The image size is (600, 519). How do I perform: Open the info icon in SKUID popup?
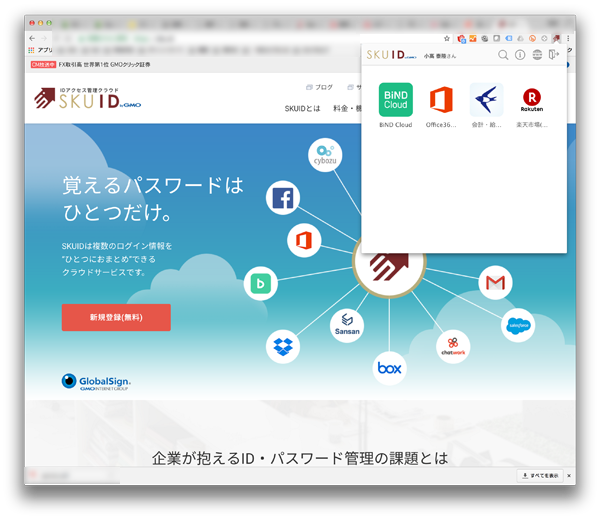520,55
